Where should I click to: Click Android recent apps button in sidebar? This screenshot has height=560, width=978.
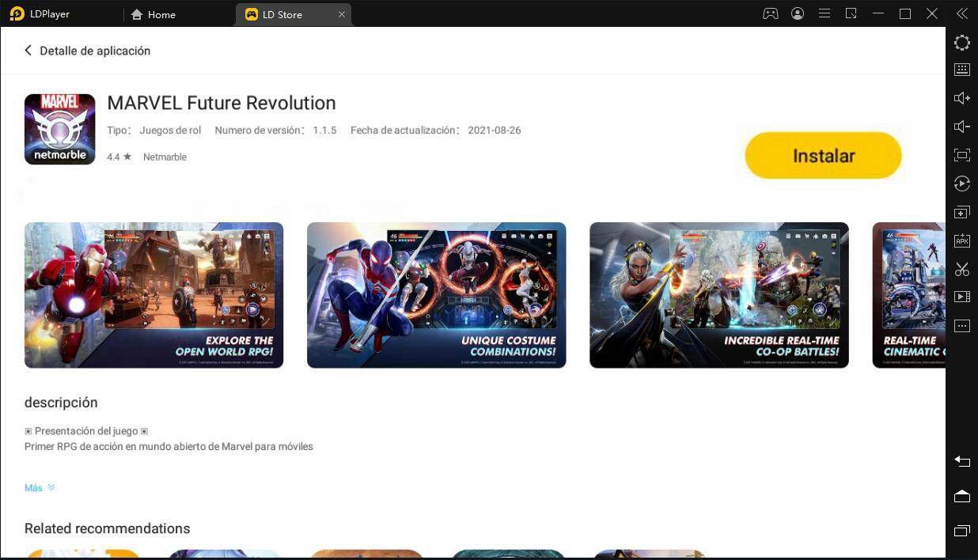pos(962,531)
